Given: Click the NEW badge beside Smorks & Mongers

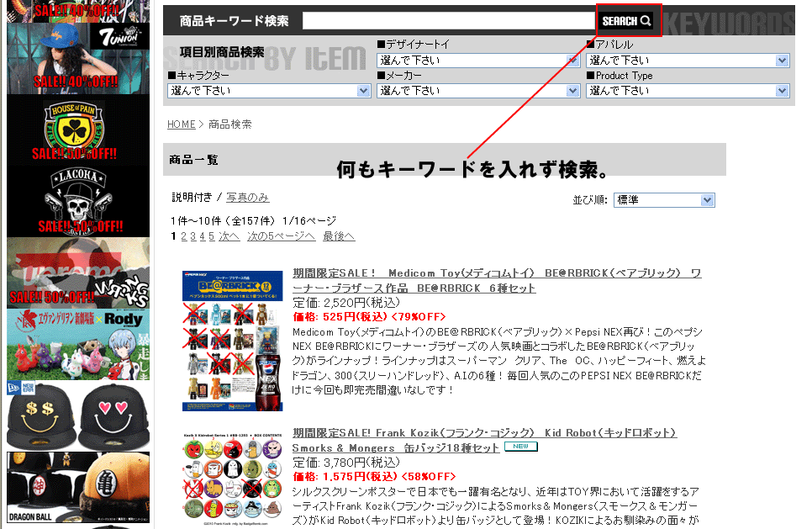Looking at the screenshot, I should point(521,446).
